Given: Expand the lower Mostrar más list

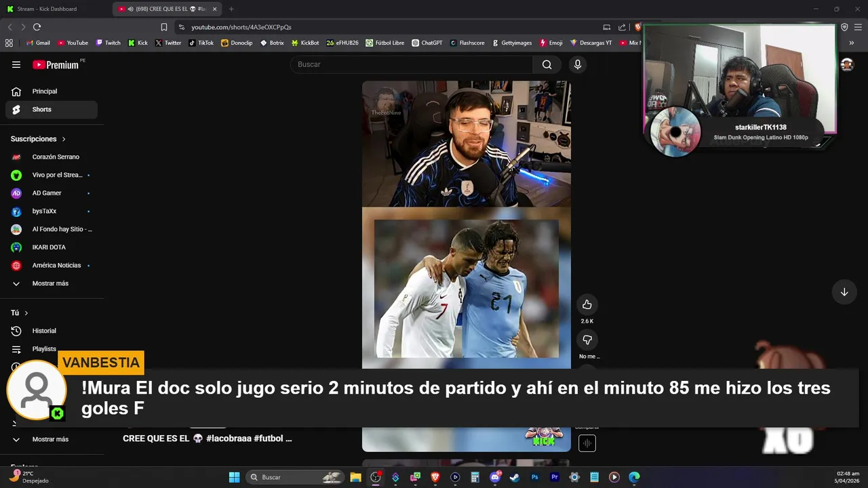Looking at the screenshot, I should pyautogui.click(x=51, y=439).
